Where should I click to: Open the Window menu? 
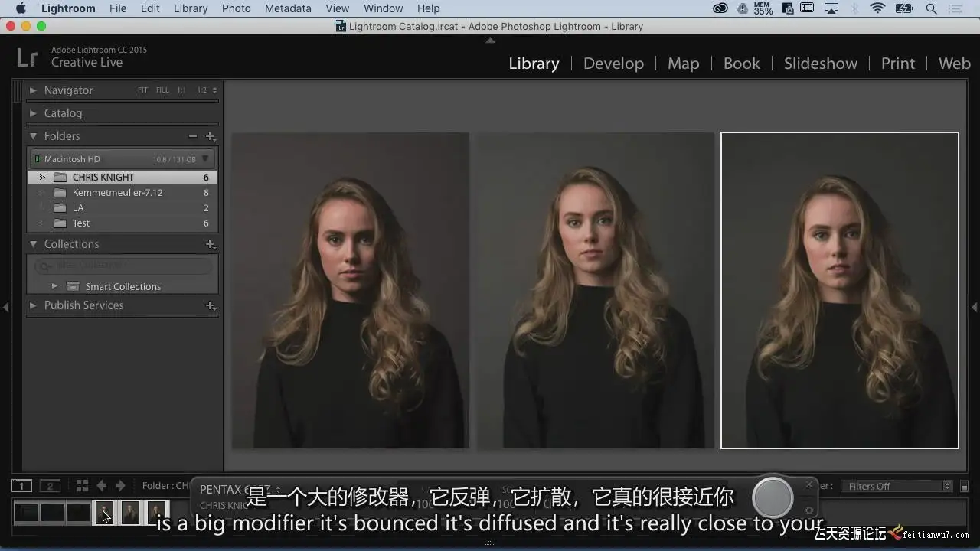pyautogui.click(x=383, y=8)
